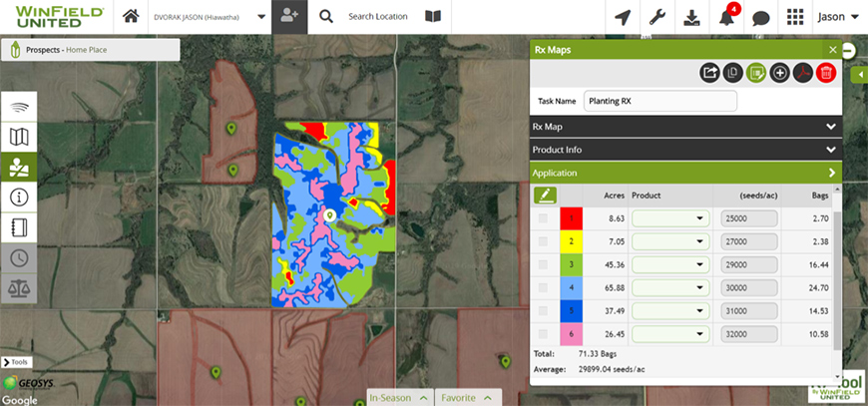The height and width of the screenshot is (406, 868).
Task: Click the pink zone 6 color swatch
Action: click(x=572, y=333)
